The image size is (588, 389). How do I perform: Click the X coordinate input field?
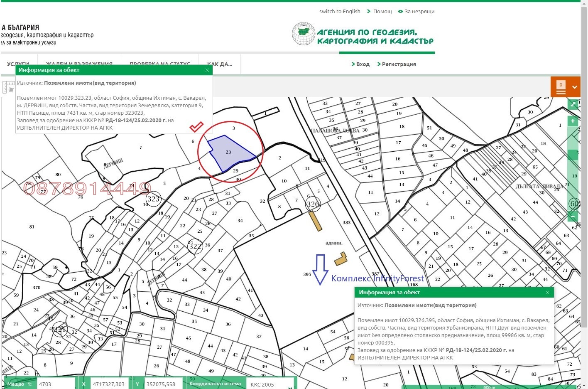click(x=109, y=384)
